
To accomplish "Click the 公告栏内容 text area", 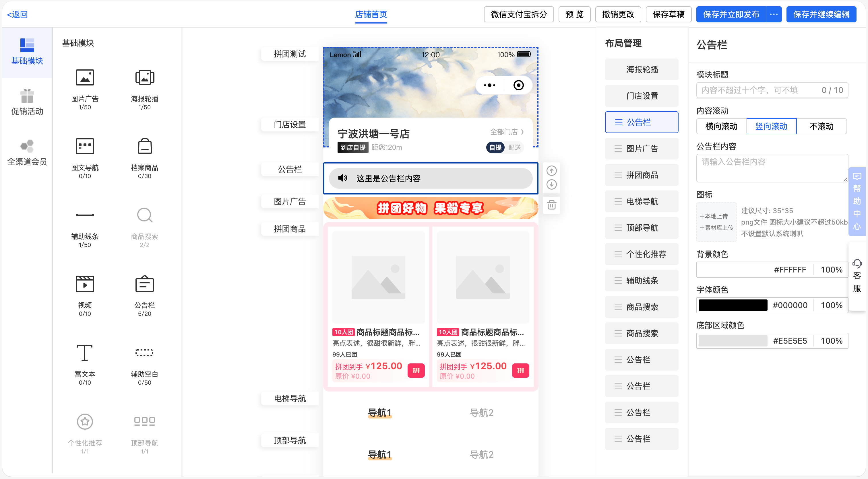I will pyautogui.click(x=772, y=168).
